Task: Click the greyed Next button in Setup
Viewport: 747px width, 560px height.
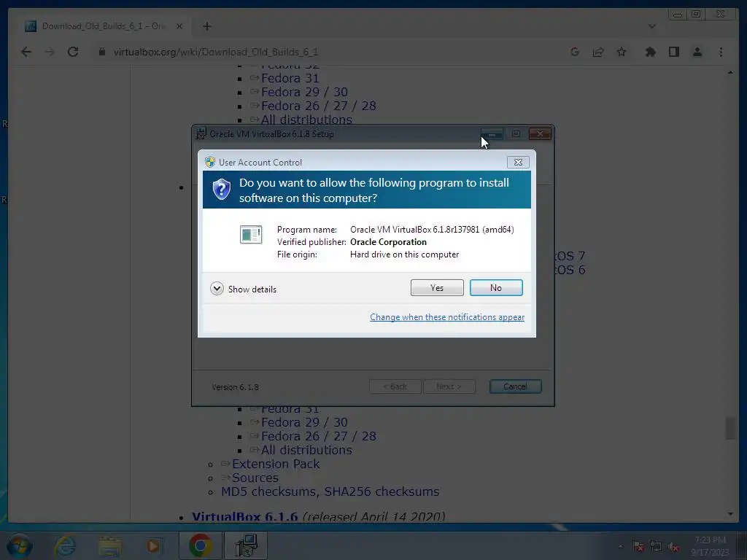Action: 449,386
